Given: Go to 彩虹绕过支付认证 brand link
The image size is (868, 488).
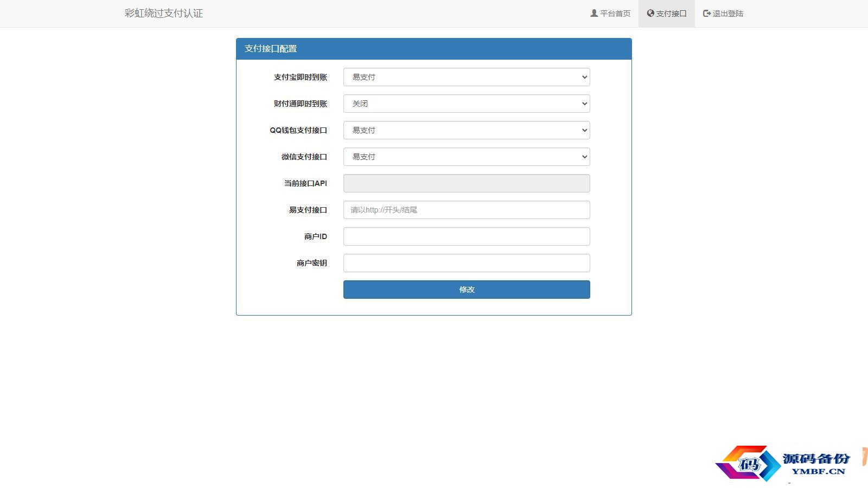Looking at the screenshot, I should pos(164,14).
